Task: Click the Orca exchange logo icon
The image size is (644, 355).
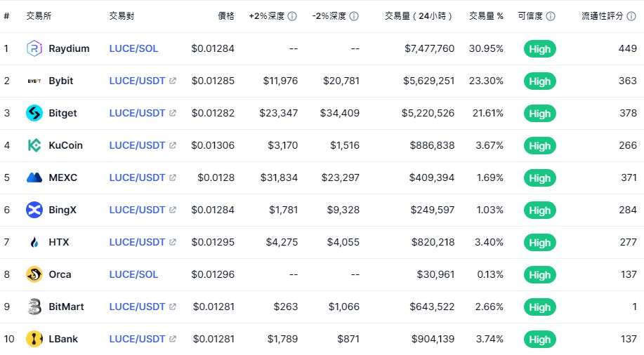Action: click(34, 274)
